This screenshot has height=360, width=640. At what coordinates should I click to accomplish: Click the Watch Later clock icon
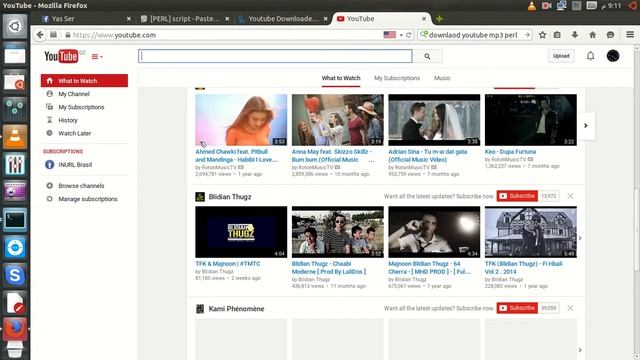[49, 133]
